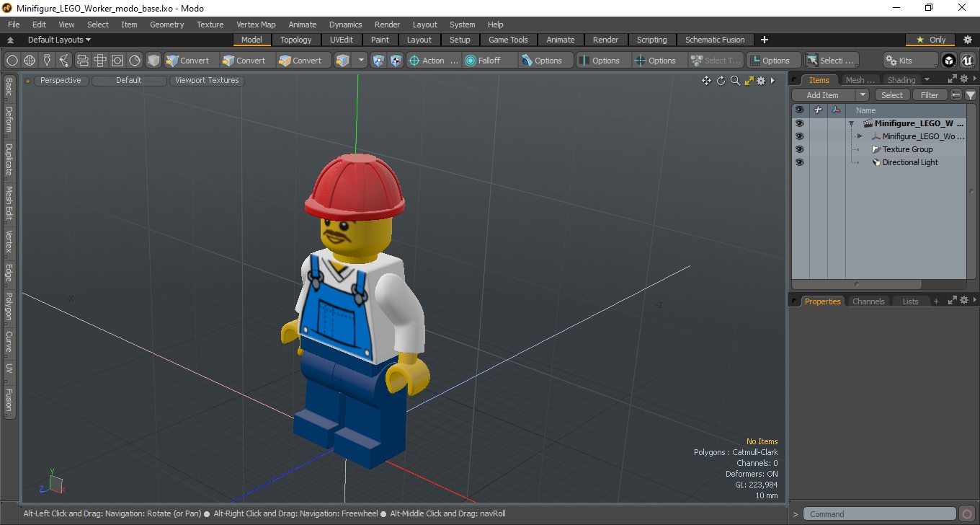Choose the curve sketch tool icon
The width and height of the screenshot is (980, 525).
64,61
